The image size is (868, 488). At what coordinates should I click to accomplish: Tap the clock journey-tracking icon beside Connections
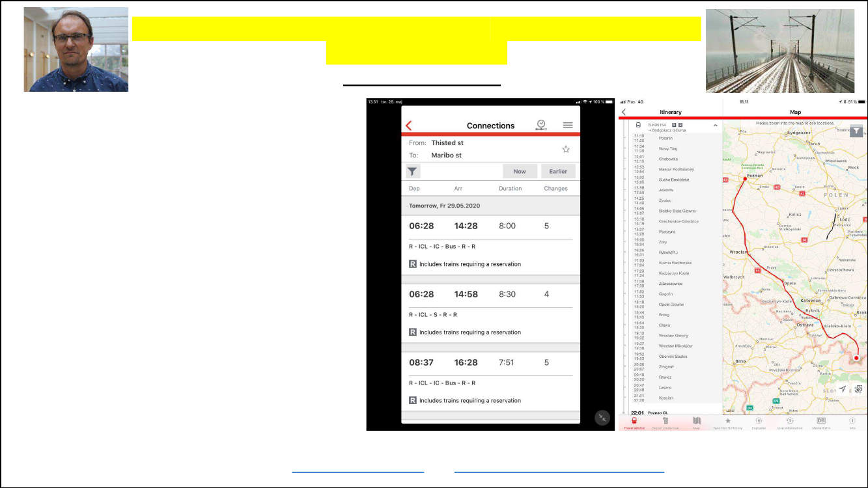(540, 125)
